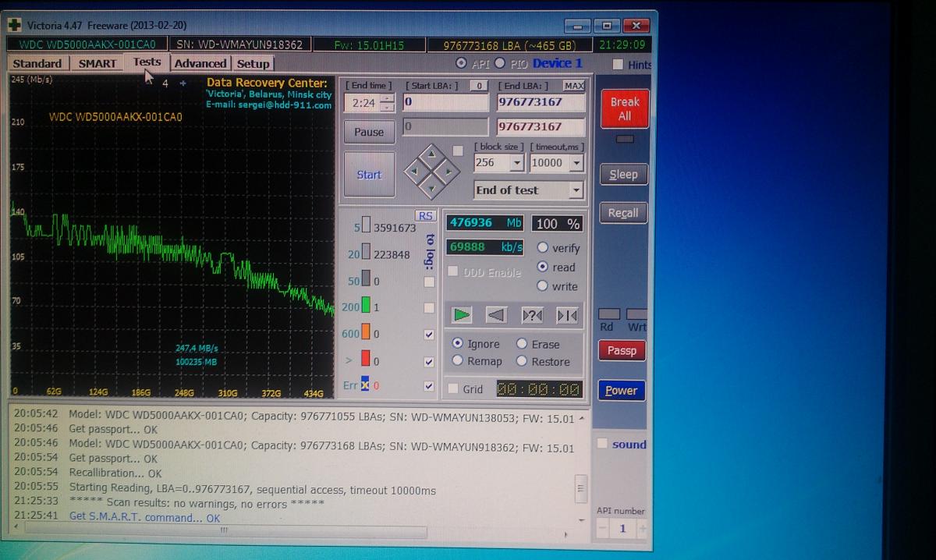The image size is (936, 560).
Task: Toggle the to-log checkbox for the Err row
Action: (429, 386)
